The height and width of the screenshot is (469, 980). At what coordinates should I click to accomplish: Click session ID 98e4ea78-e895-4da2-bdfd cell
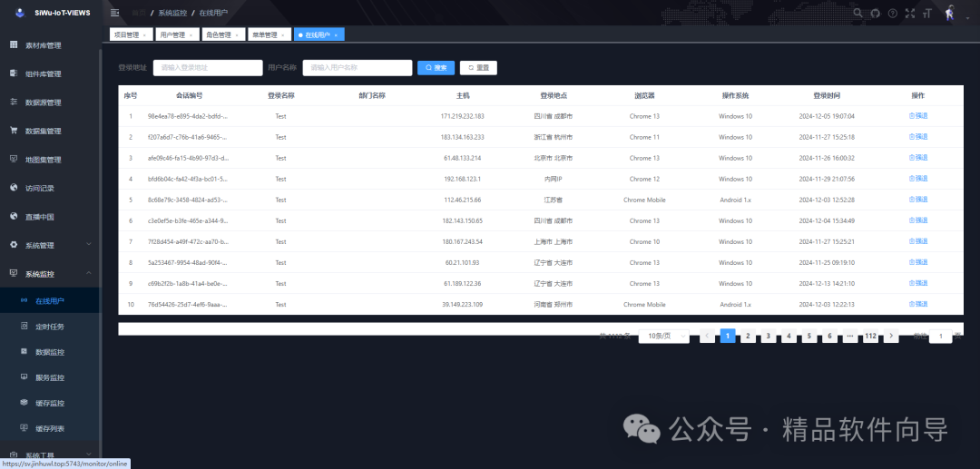point(188,116)
